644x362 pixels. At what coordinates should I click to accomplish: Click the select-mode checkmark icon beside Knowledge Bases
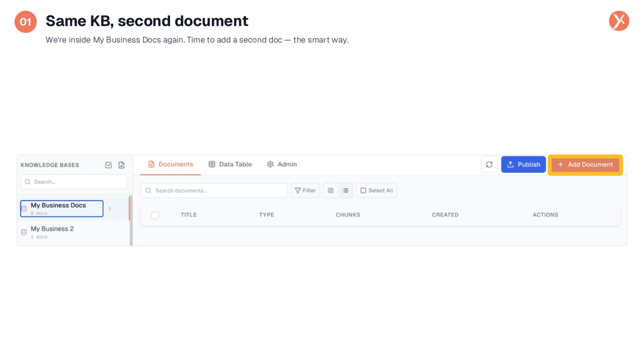pyautogui.click(x=108, y=165)
